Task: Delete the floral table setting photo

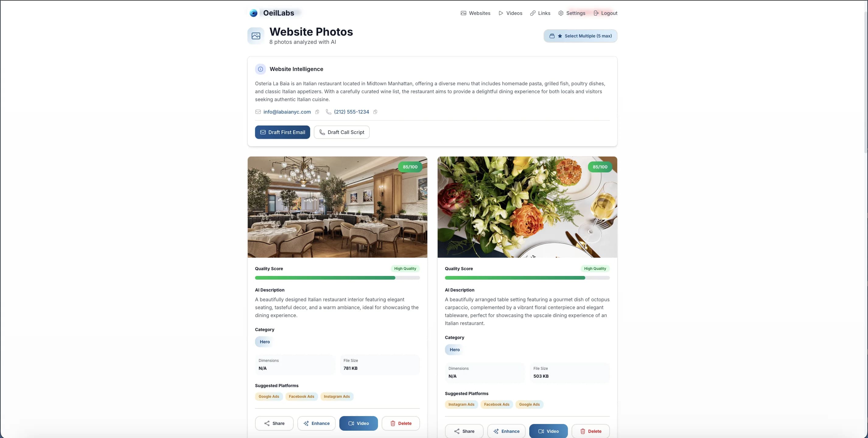Action: click(590, 431)
